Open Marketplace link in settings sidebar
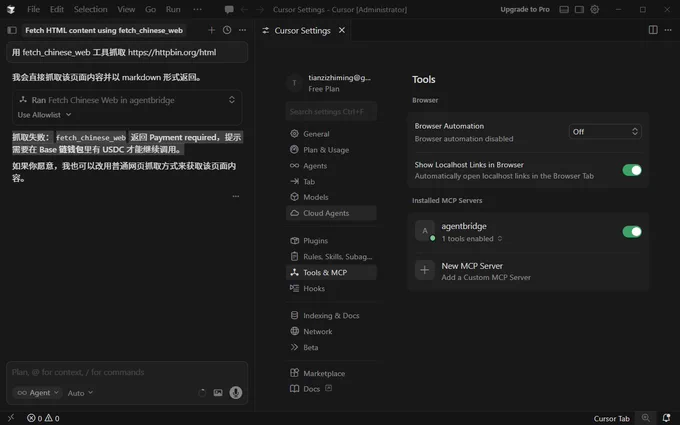 click(x=331, y=373)
